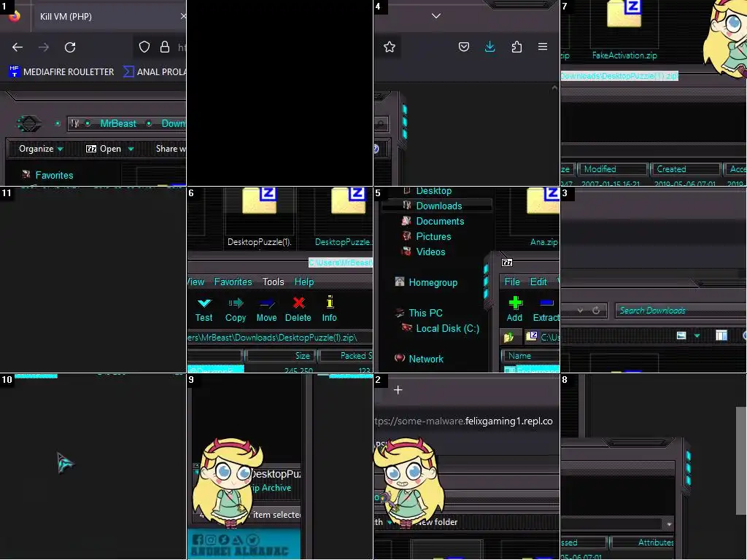Click the site security padlock icon
Screen dimensions: 747x560
(165, 47)
